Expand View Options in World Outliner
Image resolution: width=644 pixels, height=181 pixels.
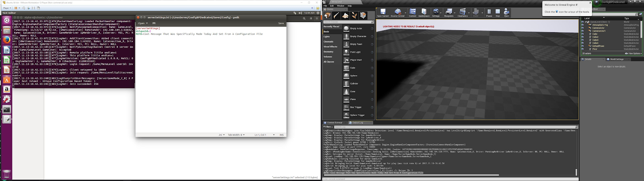633,53
